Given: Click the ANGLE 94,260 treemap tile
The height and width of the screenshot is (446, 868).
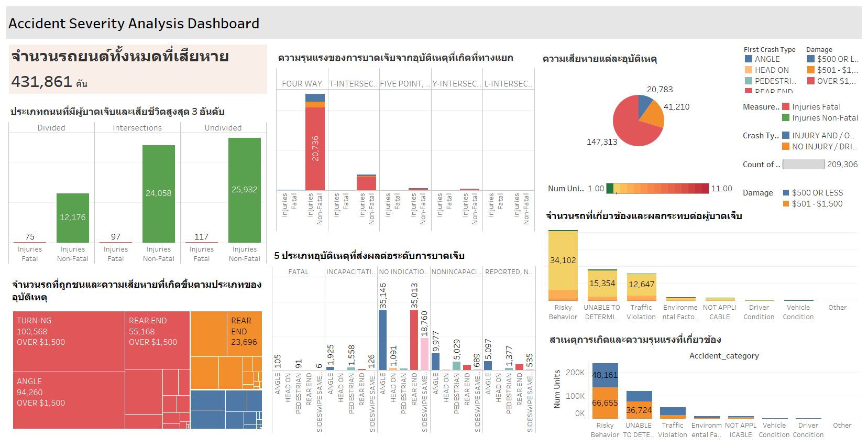Looking at the screenshot, I should pos(69,400).
